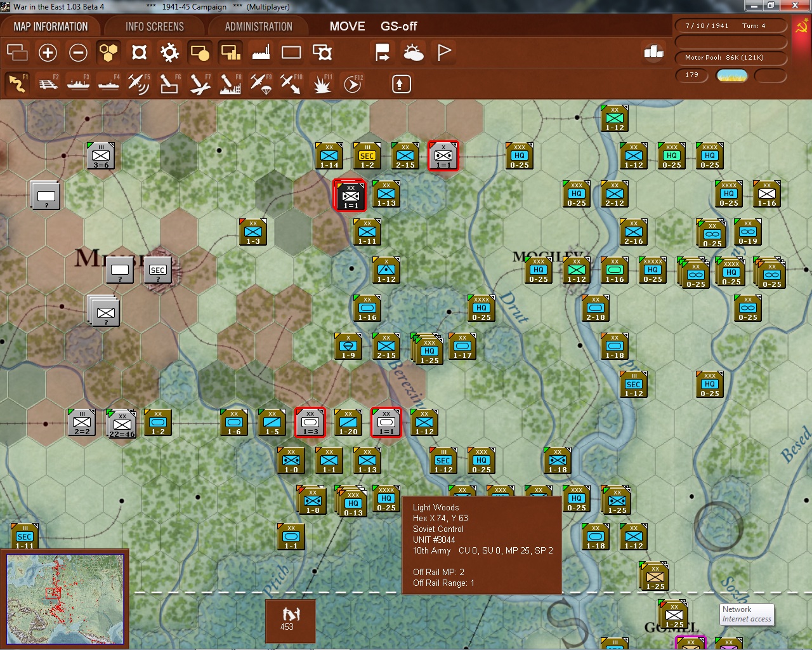Click the Motor Pool 86K (121K) field

pyautogui.click(x=731, y=57)
